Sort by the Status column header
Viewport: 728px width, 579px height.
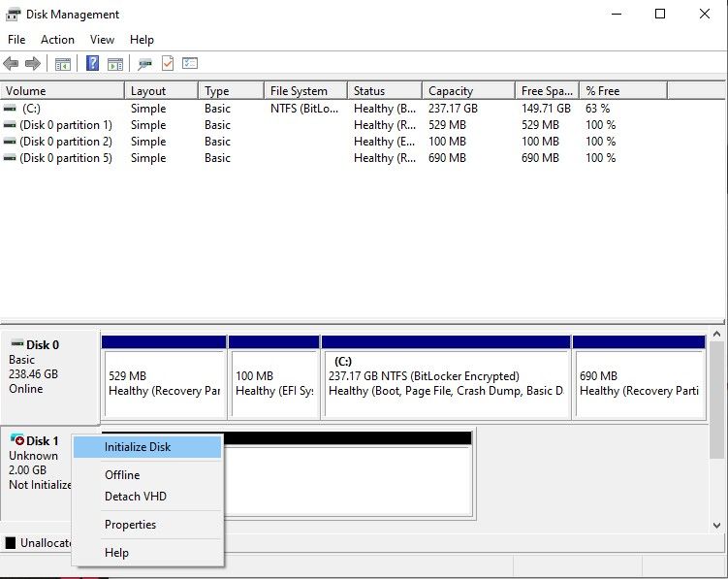tap(385, 90)
